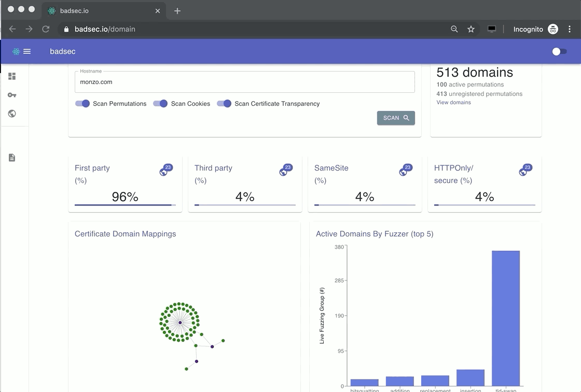Disable Scan Permutations switch
Image resolution: width=581 pixels, height=392 pixels.
tap(82, 103)
